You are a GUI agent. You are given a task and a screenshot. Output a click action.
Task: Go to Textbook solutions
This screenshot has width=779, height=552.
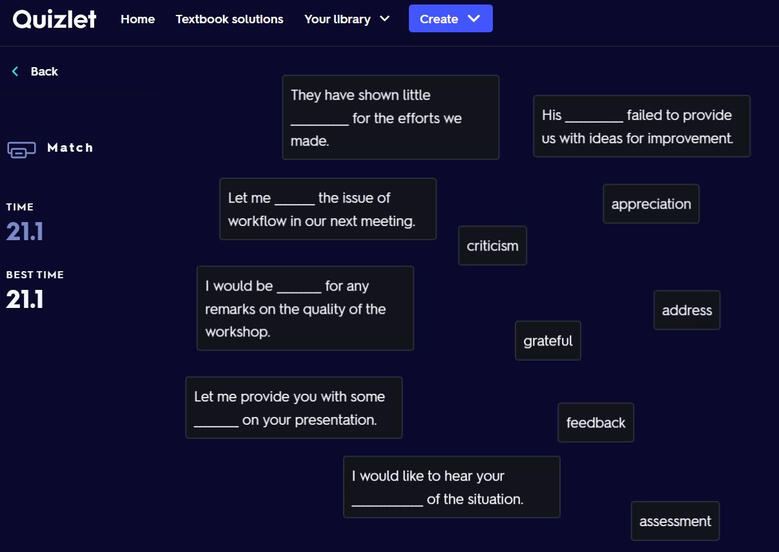coord(229,19)
